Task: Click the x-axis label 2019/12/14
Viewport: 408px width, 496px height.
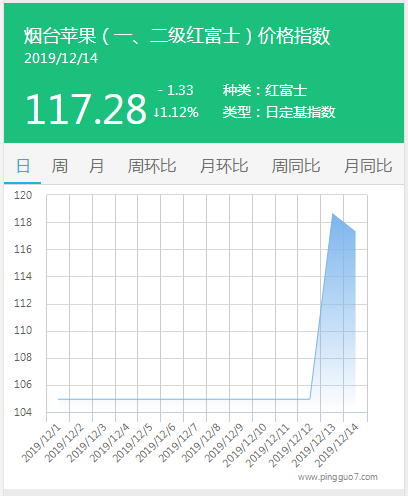Action: [336, 445]
